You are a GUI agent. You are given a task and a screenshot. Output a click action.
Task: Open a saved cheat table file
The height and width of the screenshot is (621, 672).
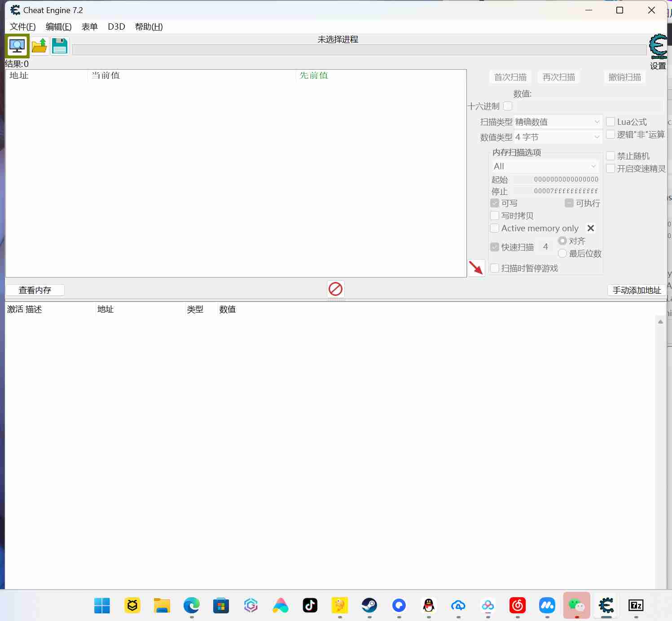[x=39, y=45]
